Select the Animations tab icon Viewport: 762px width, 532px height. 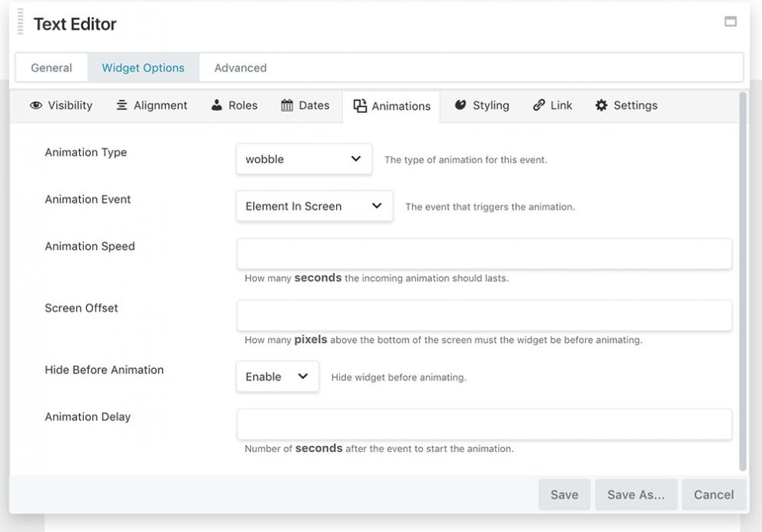coord(359,105)
